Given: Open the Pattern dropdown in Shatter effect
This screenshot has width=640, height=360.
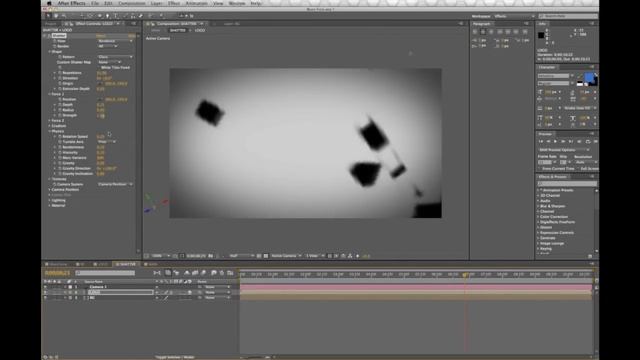Looking at the screenshot, I should (115, 57).
